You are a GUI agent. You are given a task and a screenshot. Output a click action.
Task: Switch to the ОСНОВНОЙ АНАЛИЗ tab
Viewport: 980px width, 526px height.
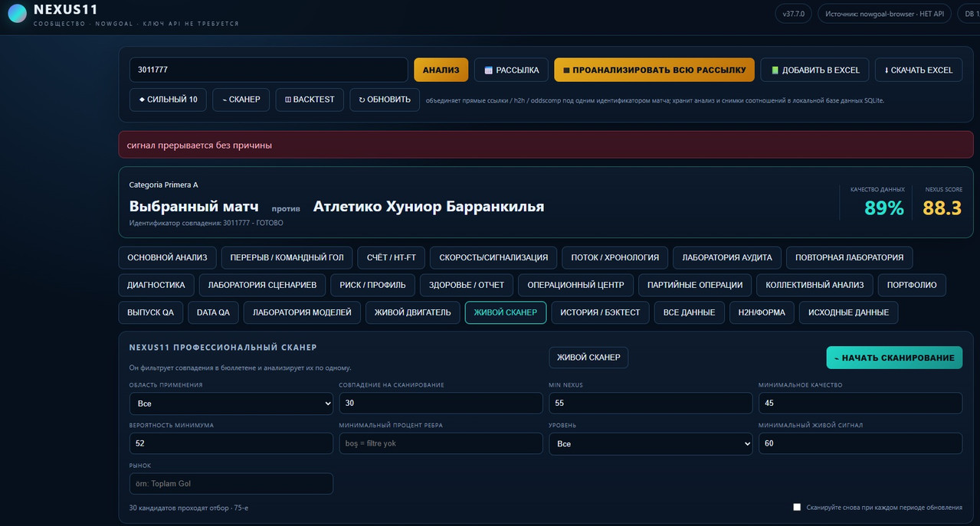168,258
